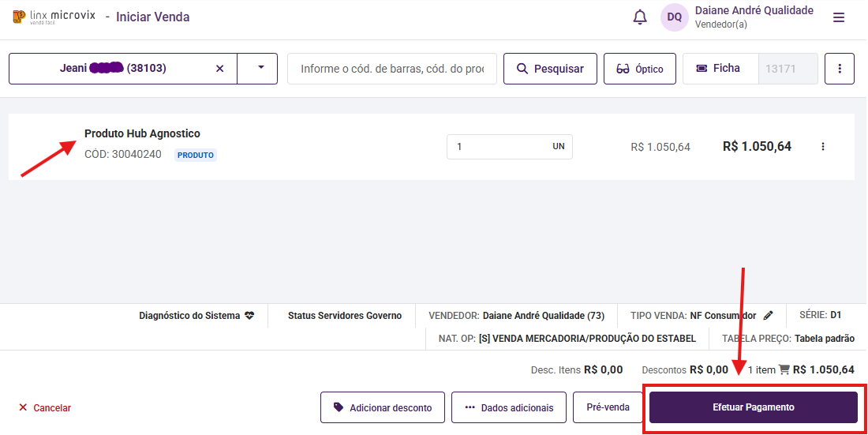868x435 pixels.
Task: Click the shopping cart icon by total
Action: (x=784, y=369)
